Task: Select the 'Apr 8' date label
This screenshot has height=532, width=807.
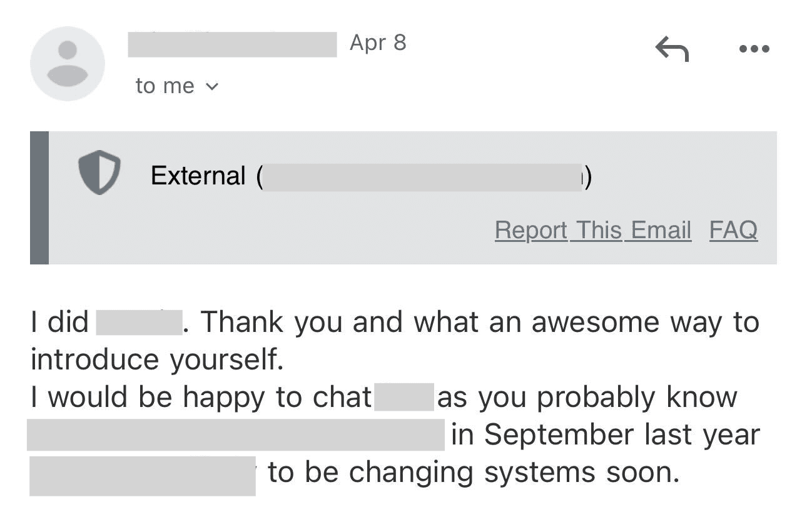Action: [x=377, y=43]
